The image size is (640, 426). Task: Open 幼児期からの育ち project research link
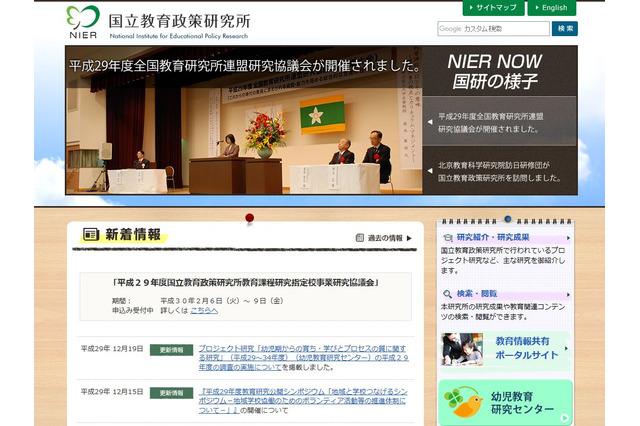303,357
